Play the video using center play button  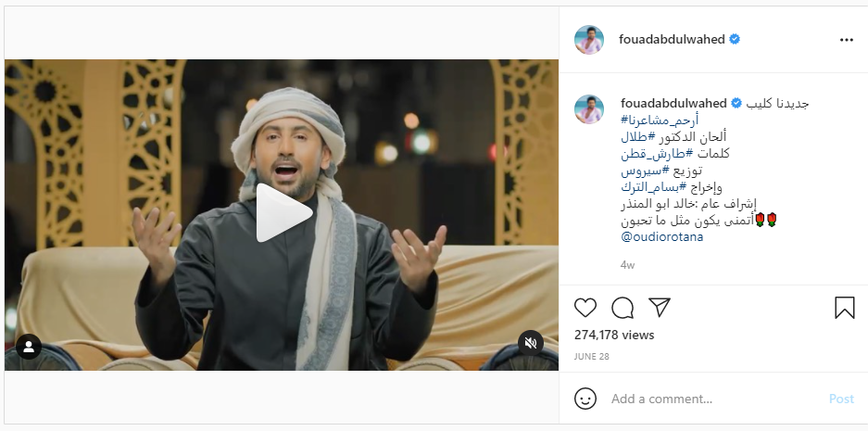click(284, 214)
